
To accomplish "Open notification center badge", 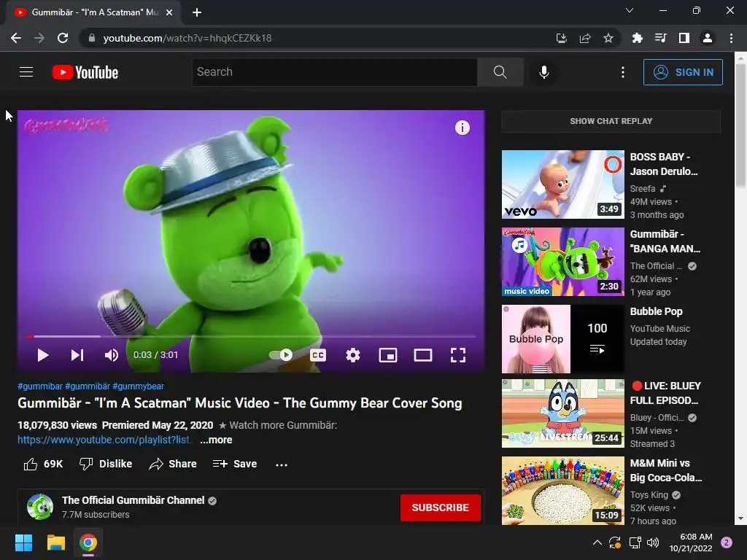I will [x=727, y=542].
